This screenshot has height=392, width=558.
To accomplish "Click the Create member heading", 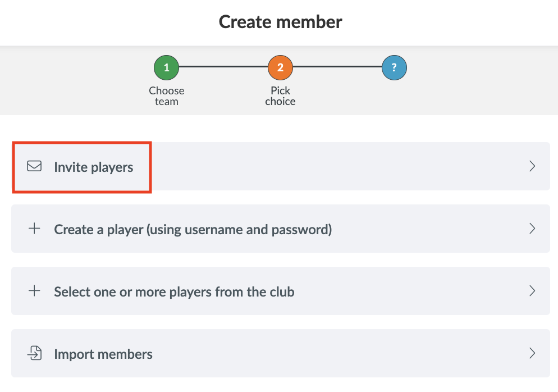I will (280, 22).
